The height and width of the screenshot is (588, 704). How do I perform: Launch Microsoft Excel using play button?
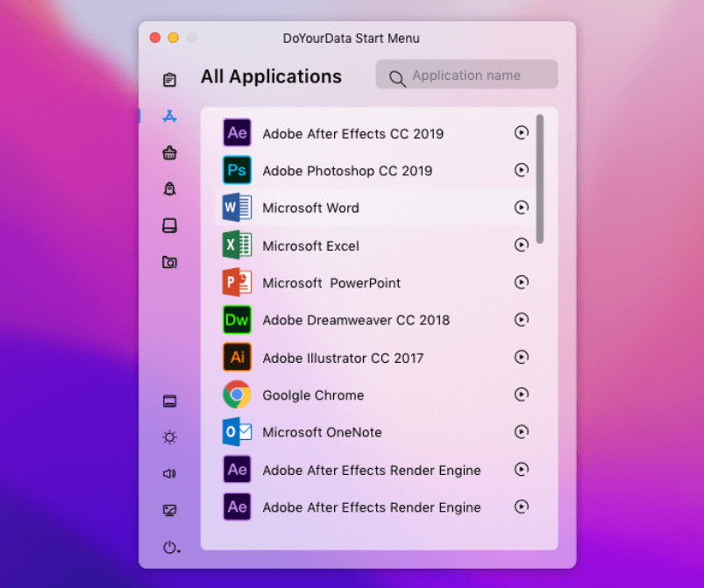click(x=522, y=245)
